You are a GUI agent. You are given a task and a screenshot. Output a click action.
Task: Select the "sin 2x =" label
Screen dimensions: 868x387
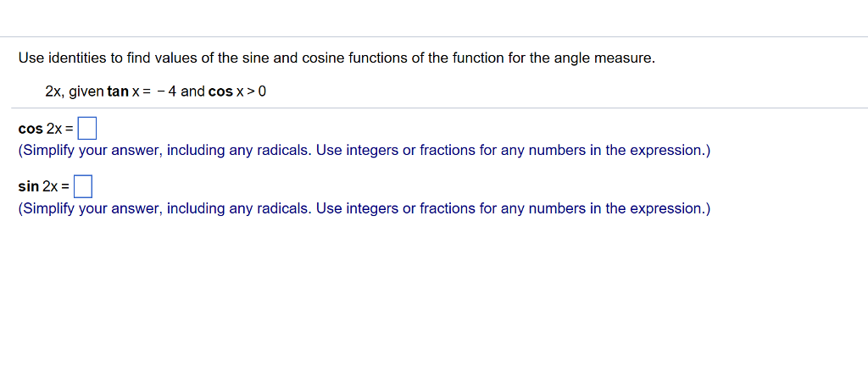44,187
